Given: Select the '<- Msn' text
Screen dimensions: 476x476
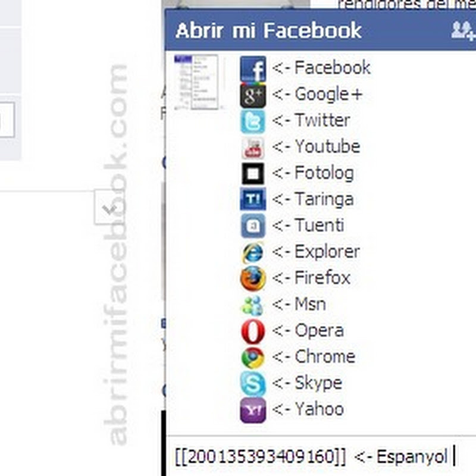Looking at the screenshot, I should coord(299,304).
